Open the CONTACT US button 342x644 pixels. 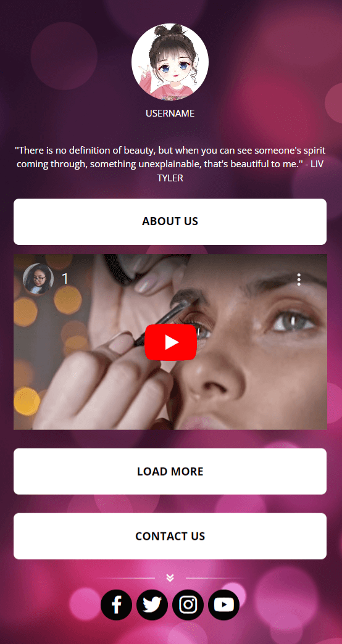pyautogui.click(x=170, y=536)
